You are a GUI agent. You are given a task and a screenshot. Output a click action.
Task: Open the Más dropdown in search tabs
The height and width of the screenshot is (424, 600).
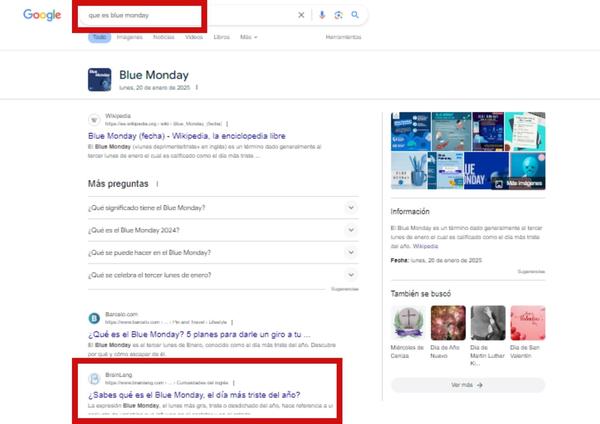point(248,37)
